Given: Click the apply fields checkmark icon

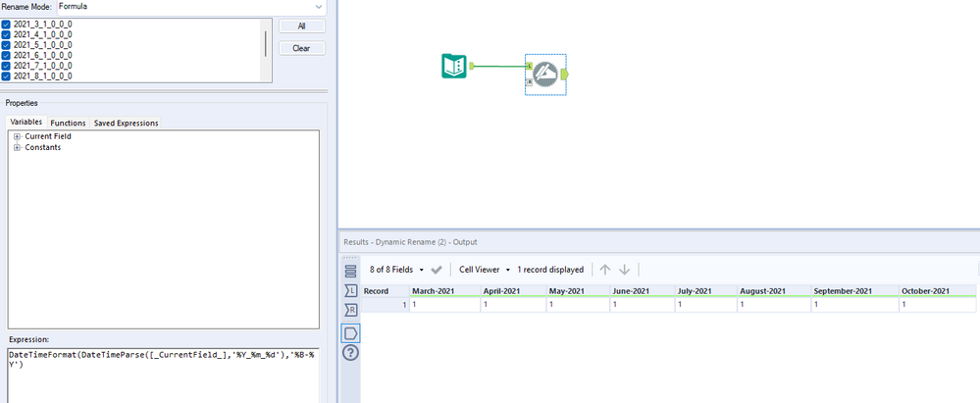Looking at the screenshot, I should pyautogui.click(x=437, y=270).
